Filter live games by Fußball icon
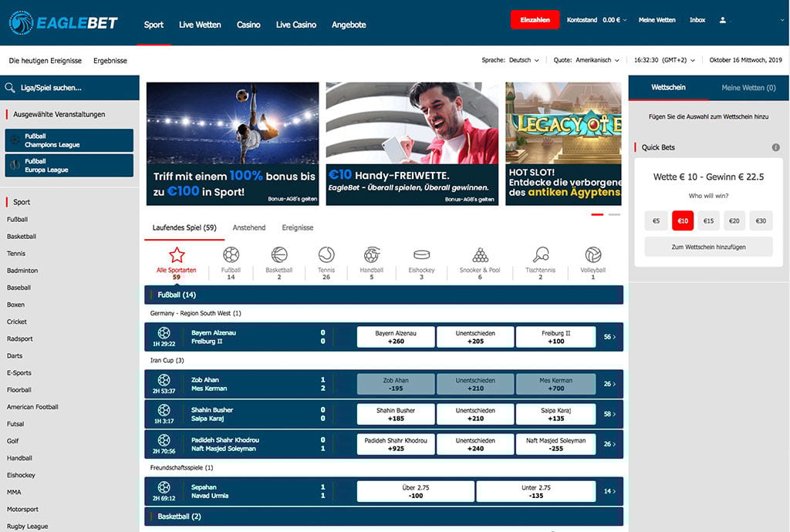 click(x=231, y=254)
